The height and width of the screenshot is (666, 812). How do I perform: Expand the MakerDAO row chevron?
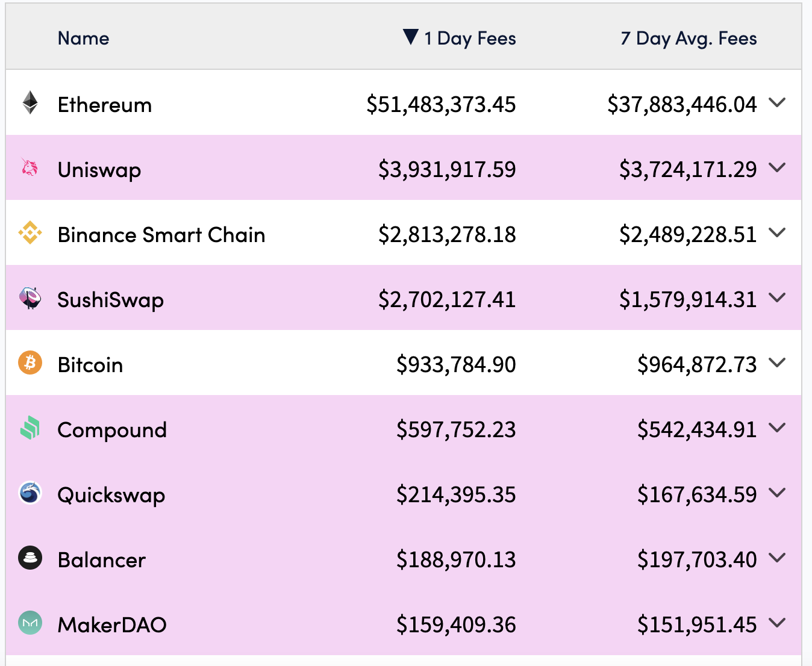point(778,623)
